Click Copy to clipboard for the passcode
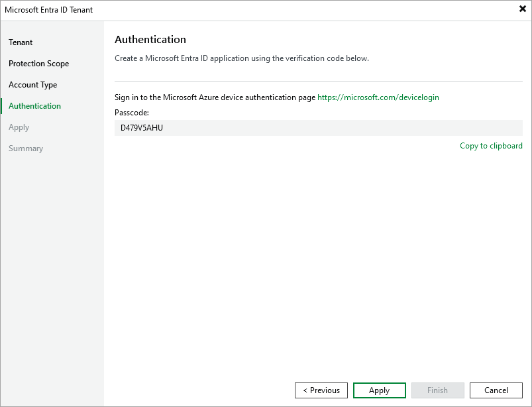This screenshot has width=532, height=407. point(491,146)
